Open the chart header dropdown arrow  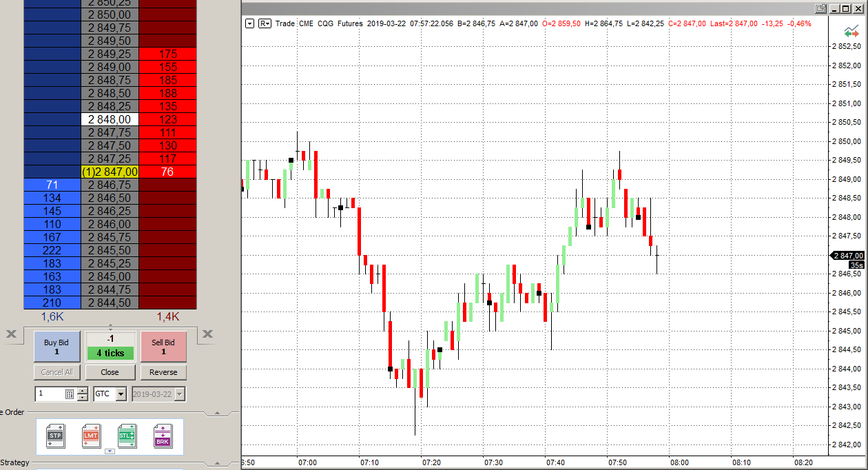(x=250, y=23)
